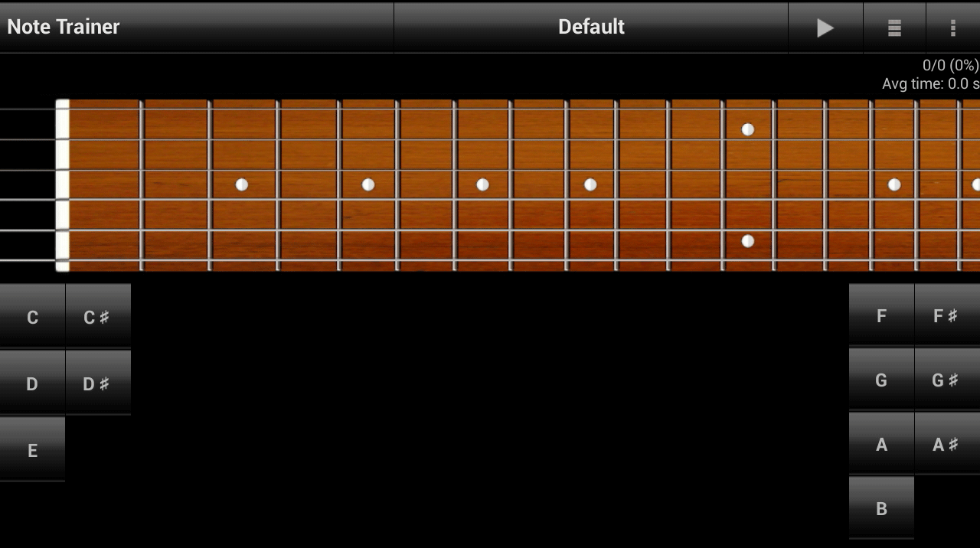Open the three-dot overflow menu
Viewport: 980px width, 548px height.
tap(952, 28)
